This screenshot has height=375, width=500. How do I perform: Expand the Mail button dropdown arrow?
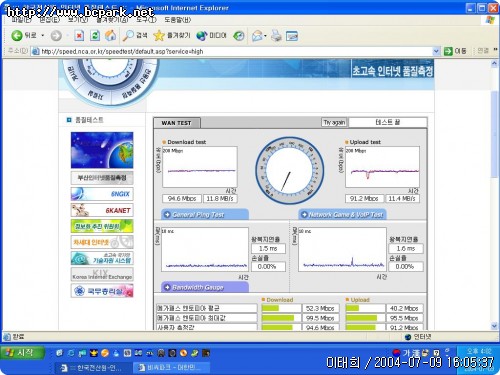coord(265,36)
